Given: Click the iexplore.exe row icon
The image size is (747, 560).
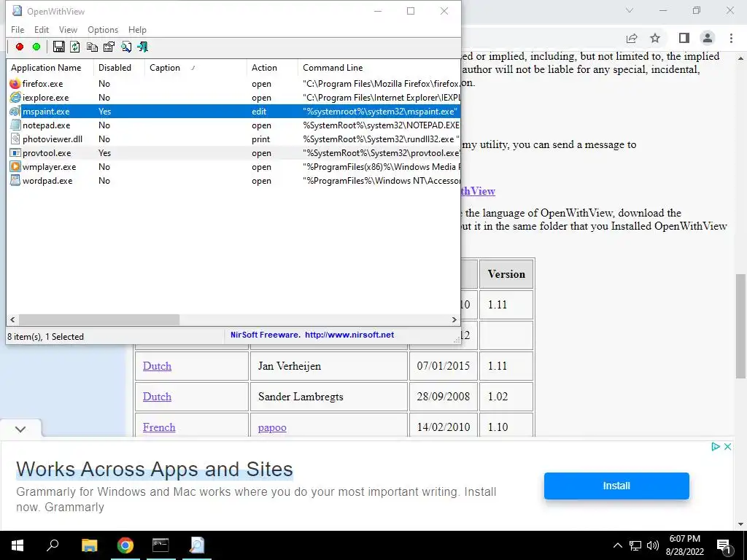Looking at the screenshot, I should click(15, 98).
